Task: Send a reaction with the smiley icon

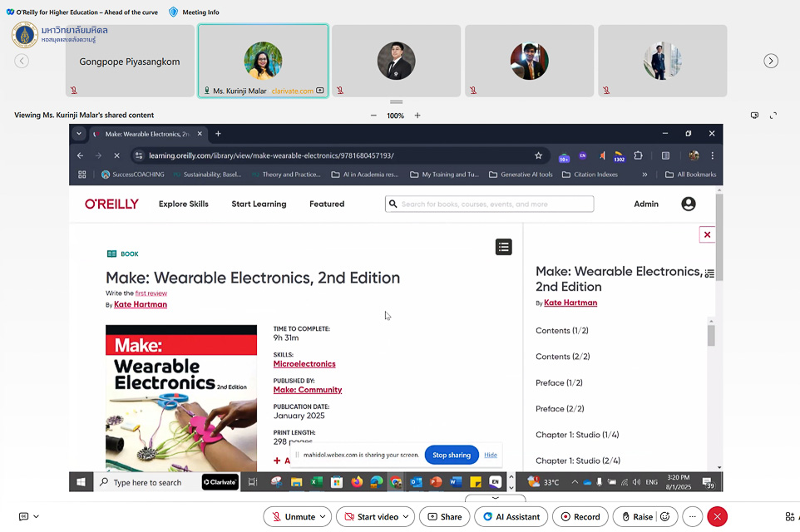Action: pos(664,516)
